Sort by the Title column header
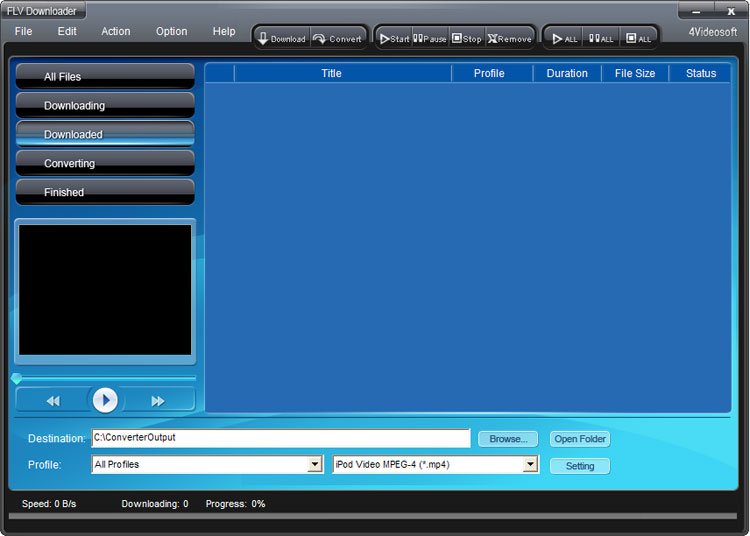Viewport: 750px width, 536px height. [x=342, y=73]
